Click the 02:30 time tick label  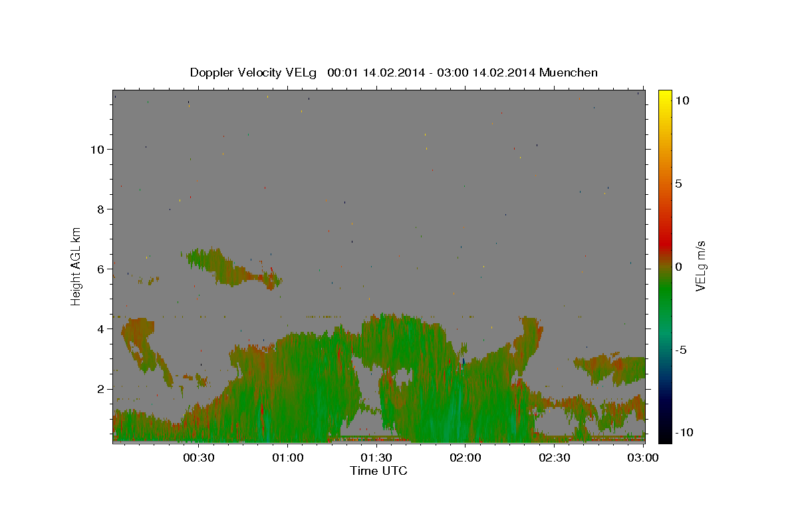(554, 458)
